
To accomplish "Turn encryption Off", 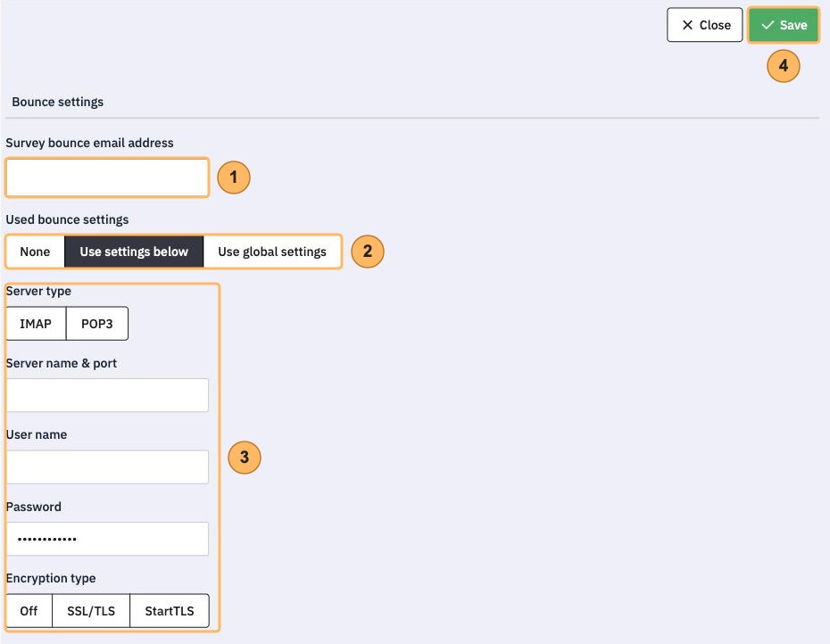I will [x=29, y=611].
